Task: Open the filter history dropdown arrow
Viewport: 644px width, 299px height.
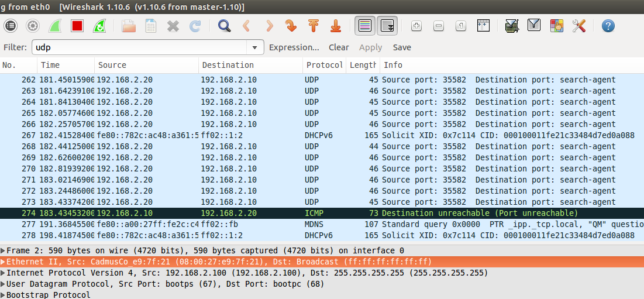Action: click(255, 47)
